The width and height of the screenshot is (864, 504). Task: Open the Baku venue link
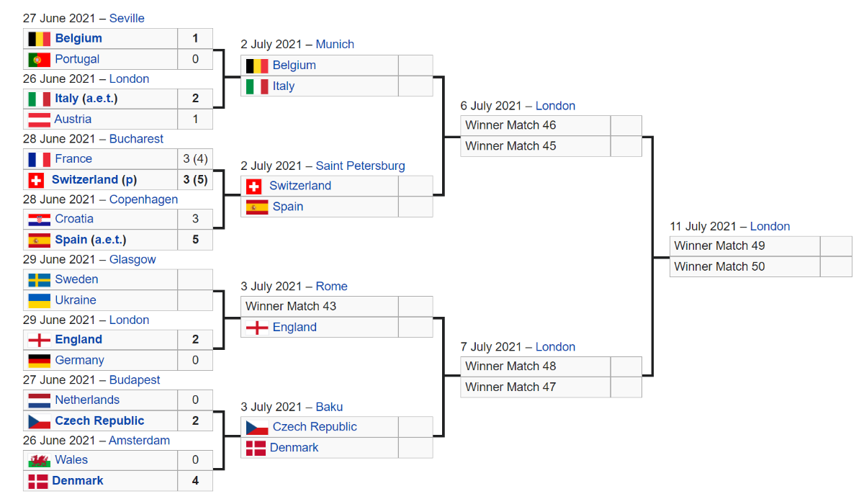point(330,407)
